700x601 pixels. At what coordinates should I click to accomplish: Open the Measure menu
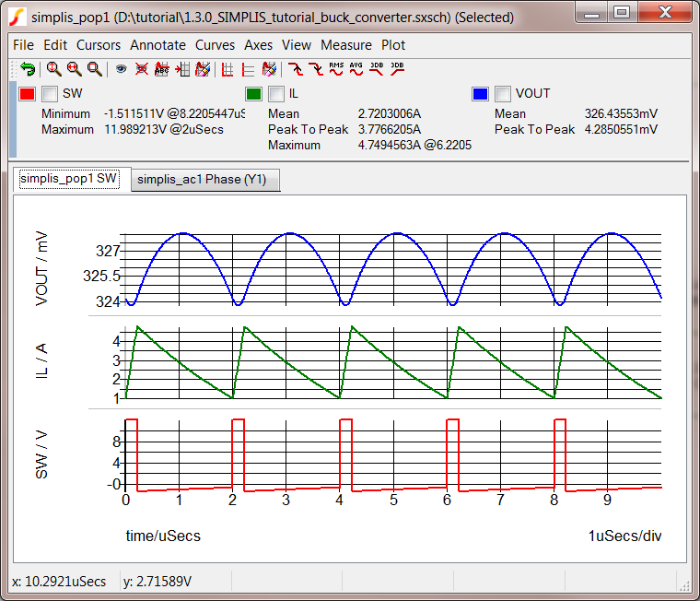point(346,45)
